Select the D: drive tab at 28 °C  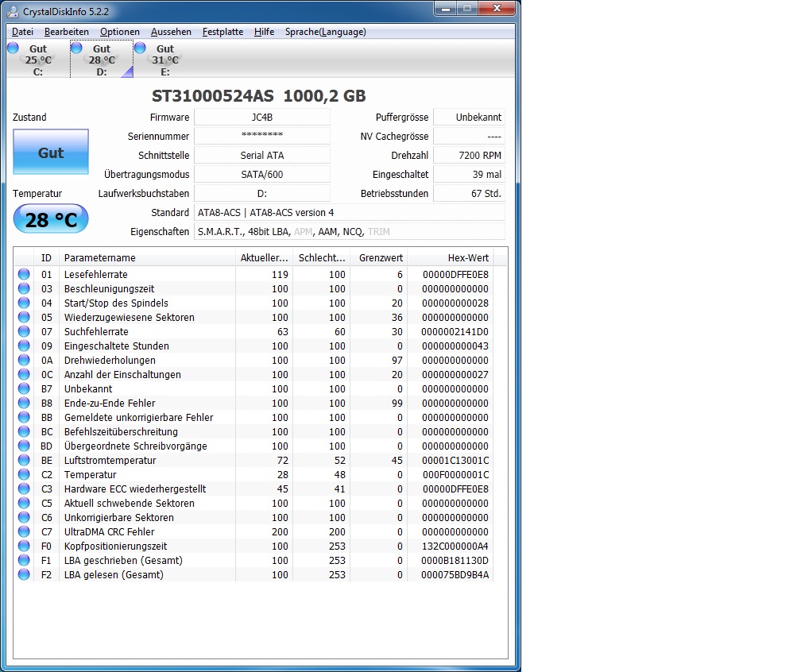click(x=102, y=60)
